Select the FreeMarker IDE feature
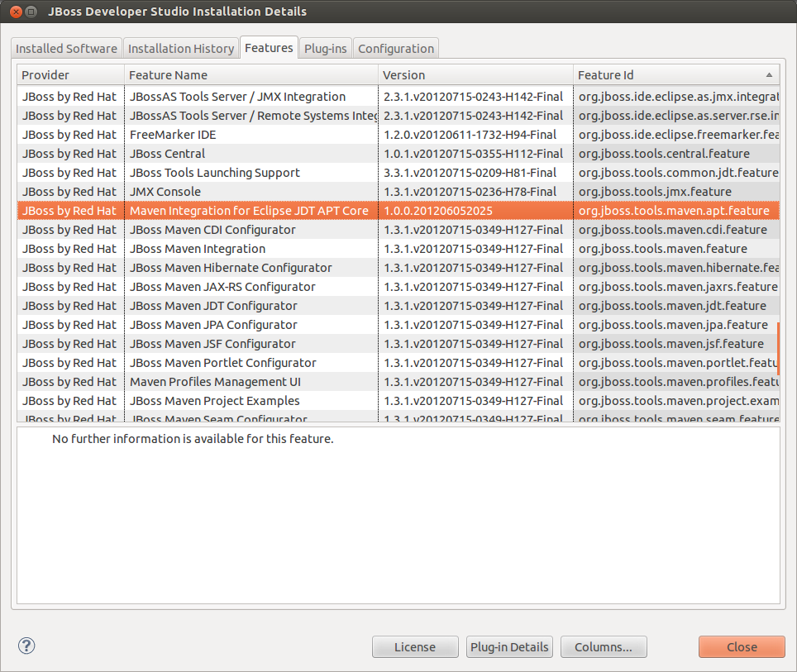 click(398, 135)
